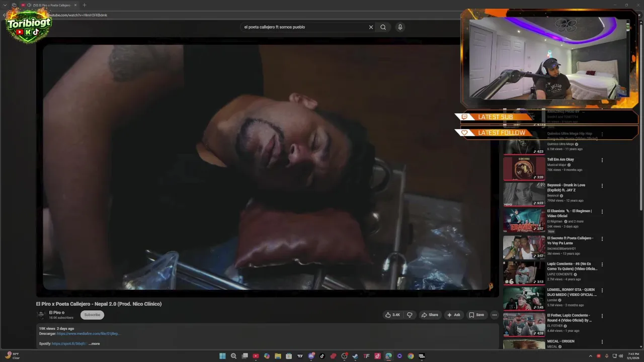This screenshot has height=362, width=644.
Task: Open the El Piro channel name link
Action: point(54,313)
